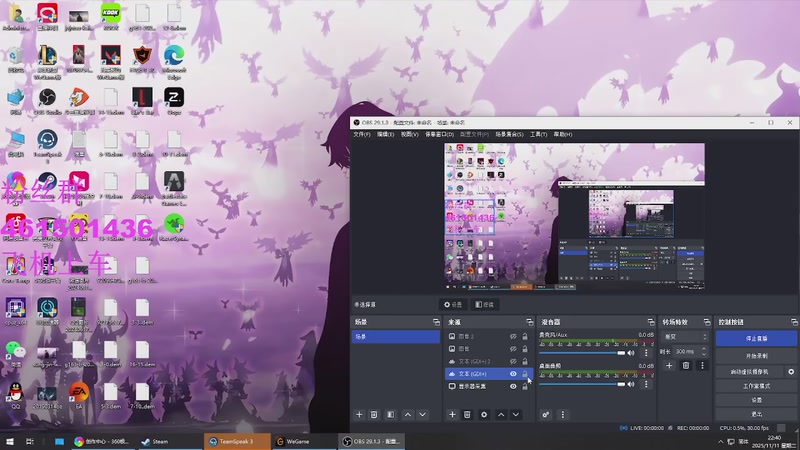Remove the selected scene with trash icon
The image size is (800, 450).
coord(374,415)
